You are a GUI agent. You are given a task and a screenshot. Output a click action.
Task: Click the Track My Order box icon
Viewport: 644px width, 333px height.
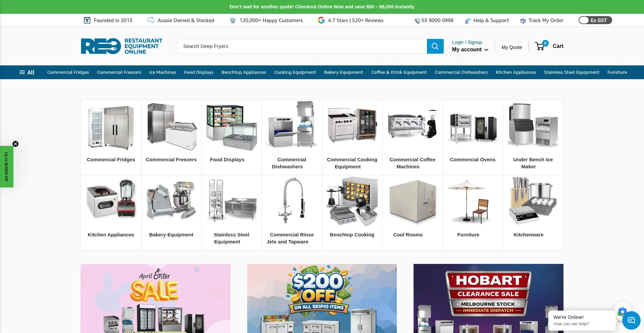523,21
